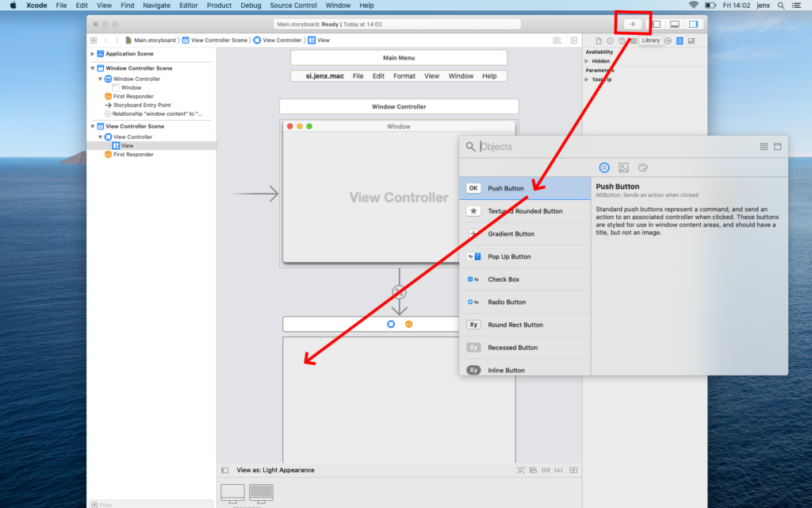
Task: Collapse the Window Controller Scene
Action: pos(92,68)
